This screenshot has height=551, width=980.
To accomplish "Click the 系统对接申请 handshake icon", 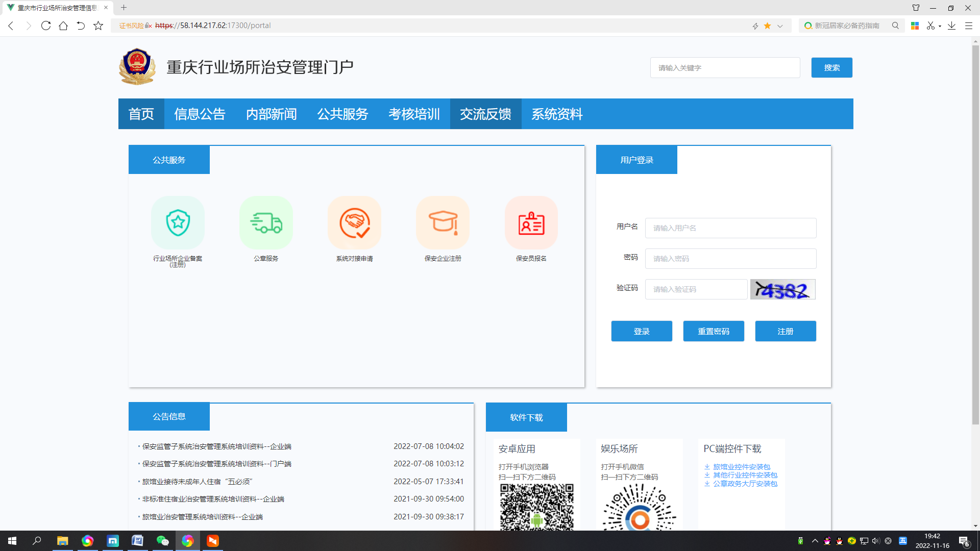I will [354, 223].
